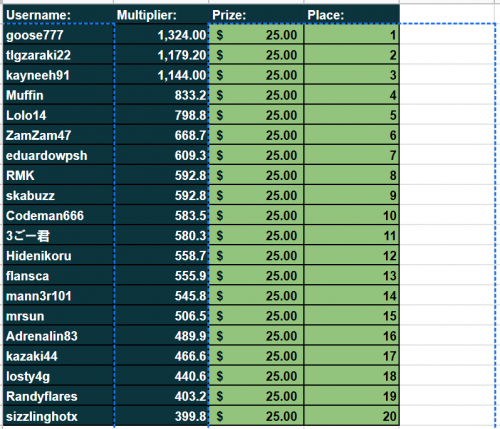Select the Username header cell
The width and height of the screenshot is (500, 429).
coord(59,15)
